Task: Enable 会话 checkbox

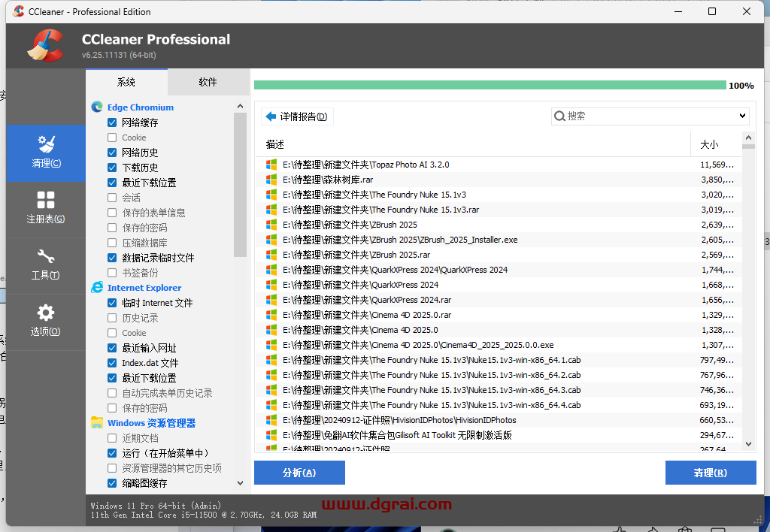Action: [x=112, y=198]
